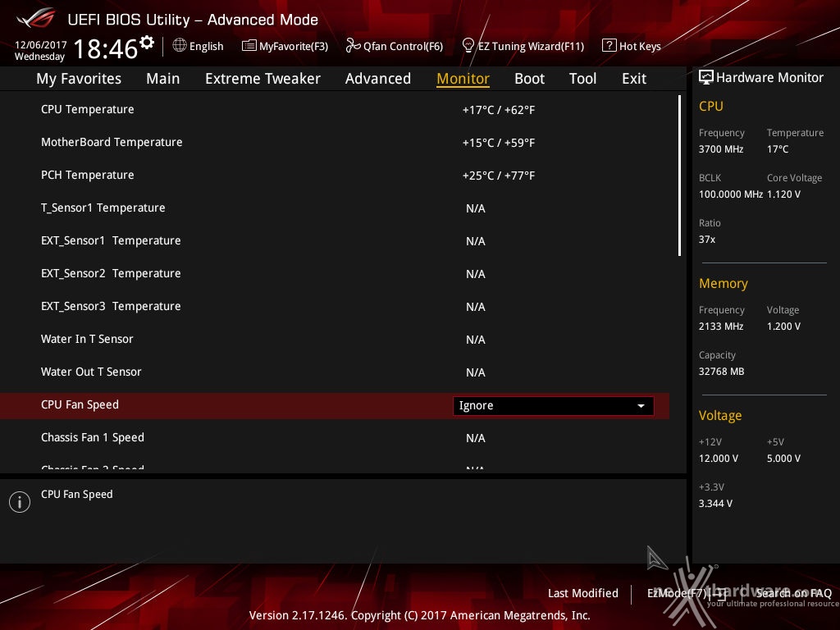This screenshot has width=840, height=630.
Task: Click the Hardware Monitor display icon
Action: (x=706, y=78)
